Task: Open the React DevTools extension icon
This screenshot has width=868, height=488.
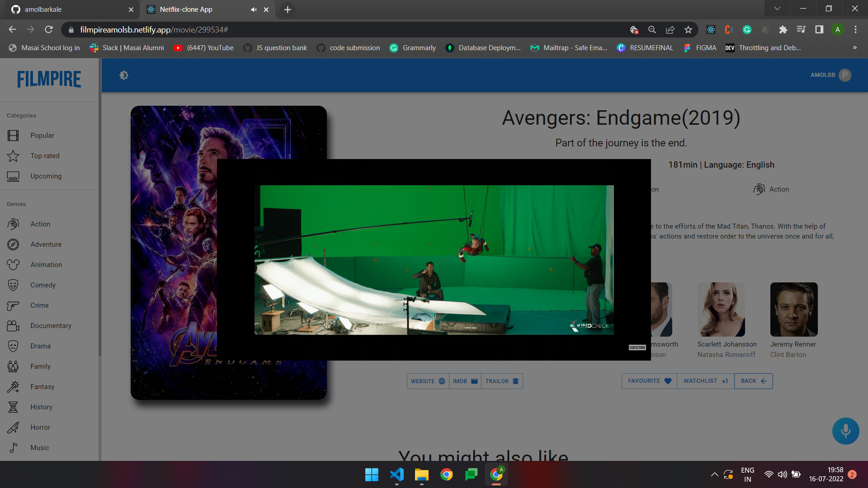Action: tap(711, 30)
